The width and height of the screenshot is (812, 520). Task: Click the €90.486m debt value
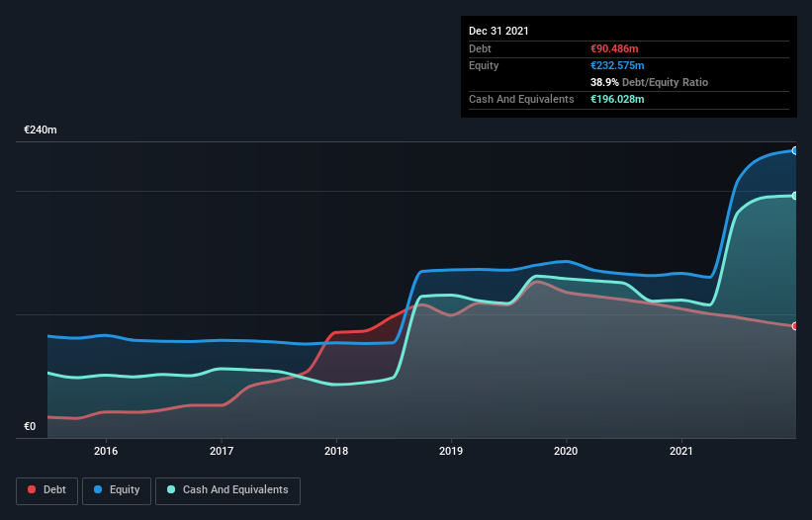click(614, 48)
